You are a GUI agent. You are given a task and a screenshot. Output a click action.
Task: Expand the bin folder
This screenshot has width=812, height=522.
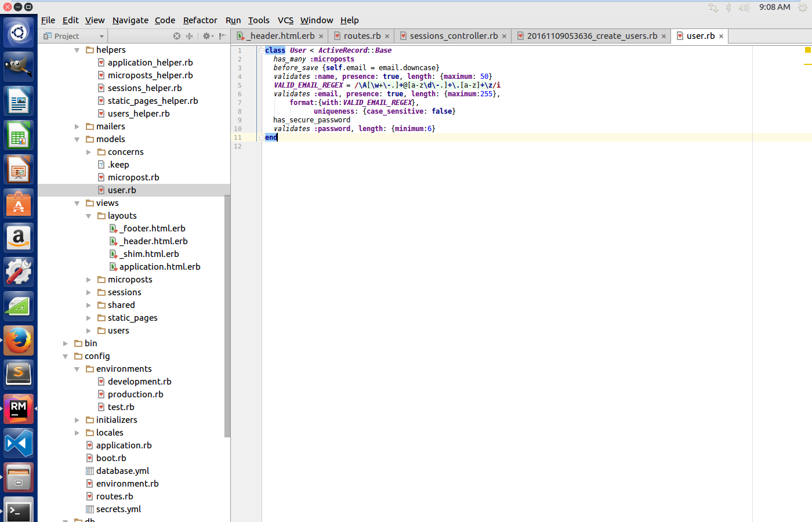click(65, 343)
